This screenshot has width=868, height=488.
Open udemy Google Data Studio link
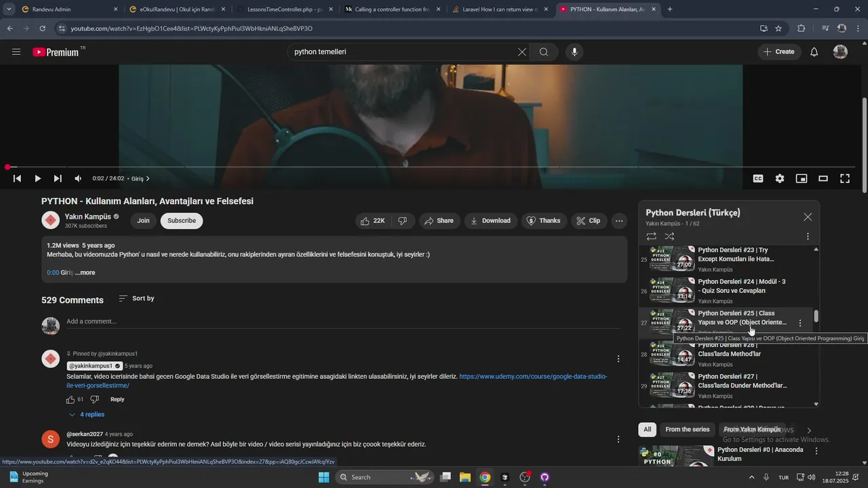click(x=337, y=381)
